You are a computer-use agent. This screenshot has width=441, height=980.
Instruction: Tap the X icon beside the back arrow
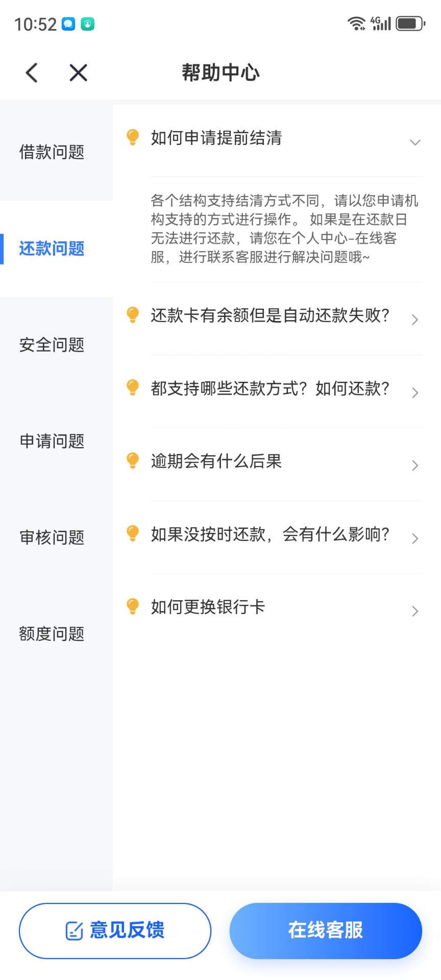click(x=78, y=72)
